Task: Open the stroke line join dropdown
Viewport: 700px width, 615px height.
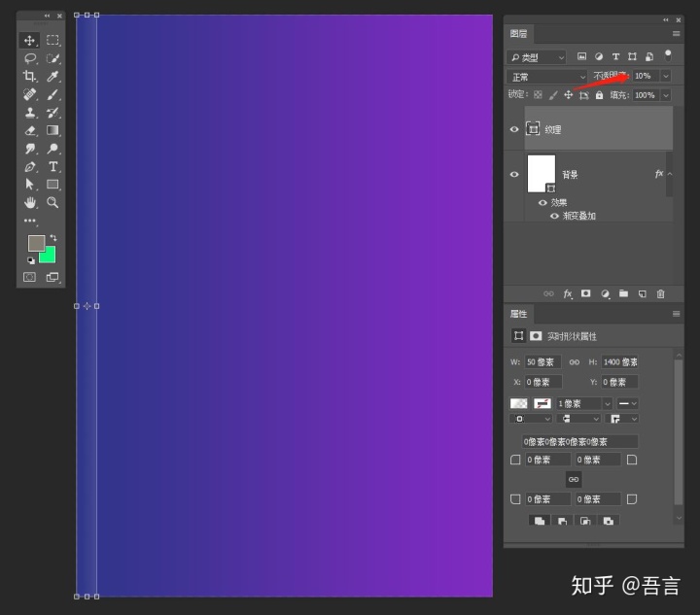Action: [x=622, y=419]
